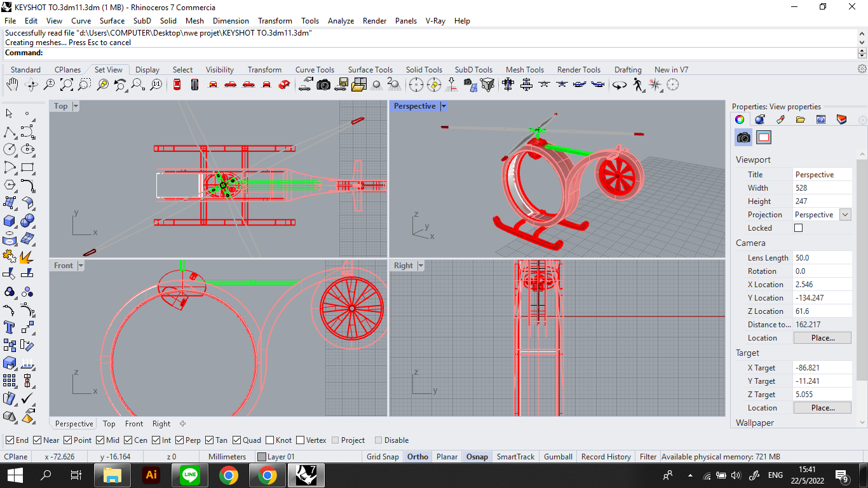Switch to the Front viewport tab at bottom

(134, 424)
